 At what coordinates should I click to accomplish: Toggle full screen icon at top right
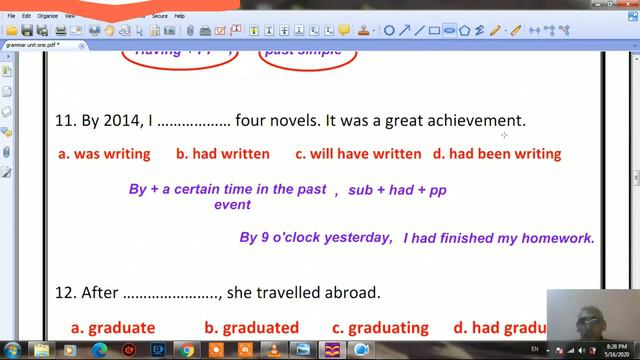[x=633, y=16]
